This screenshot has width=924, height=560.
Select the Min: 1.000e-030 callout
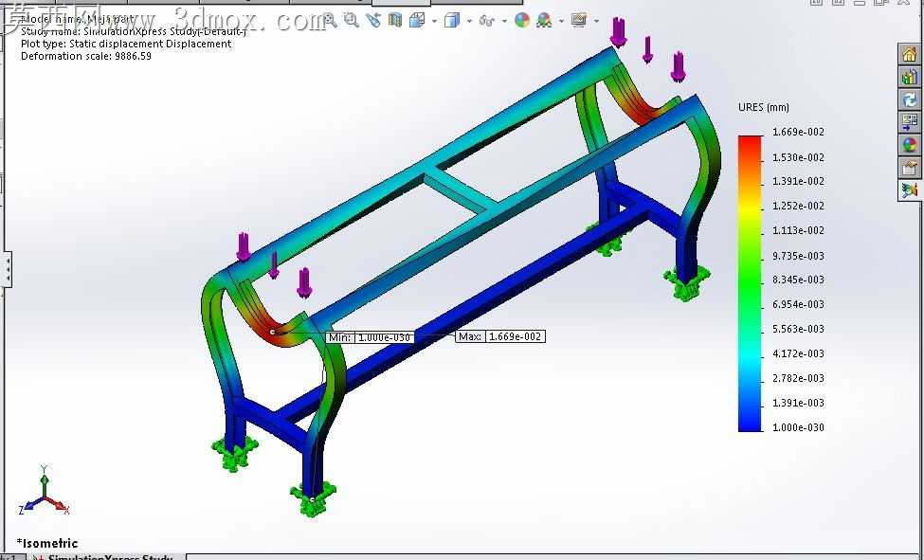tap(371, 337)
